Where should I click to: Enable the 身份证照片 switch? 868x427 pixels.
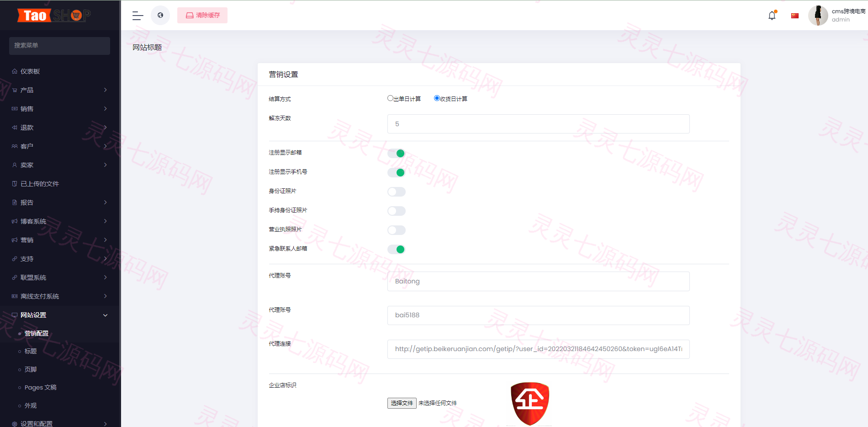(x=397, y=192)
